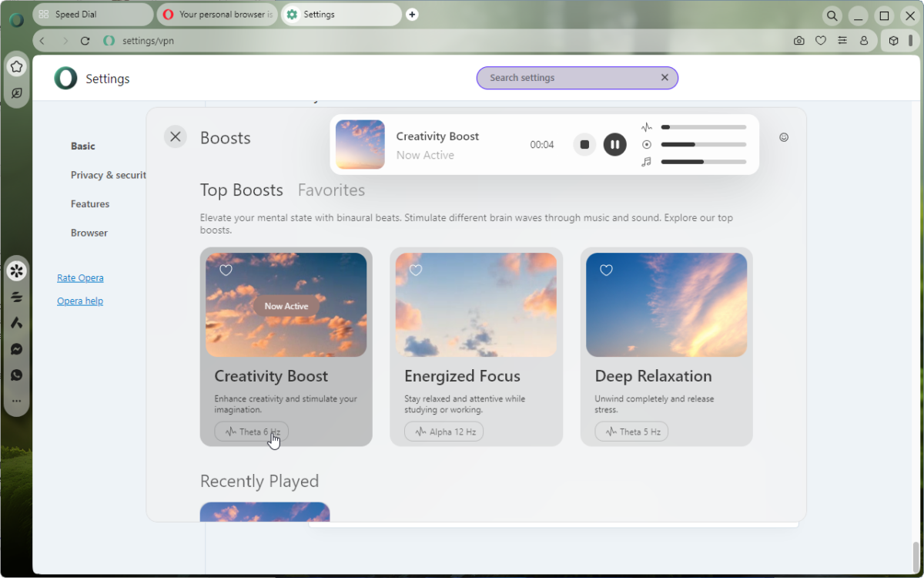Image resolution: width=924 pixels, height=578 pixels.
Task: Give feedback with the smiley icon
Action: click(x=784, y=136)
